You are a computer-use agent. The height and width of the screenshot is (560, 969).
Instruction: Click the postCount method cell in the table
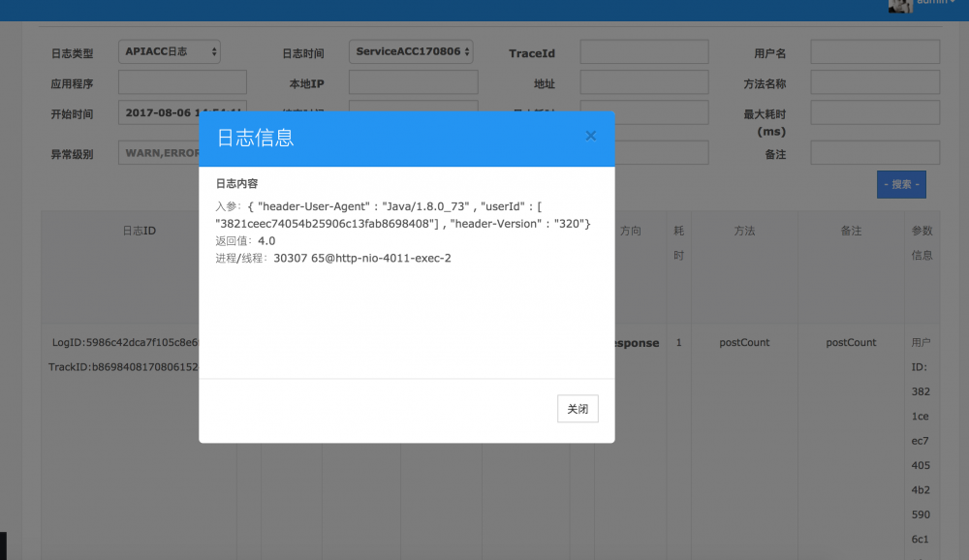pos(744,342)
